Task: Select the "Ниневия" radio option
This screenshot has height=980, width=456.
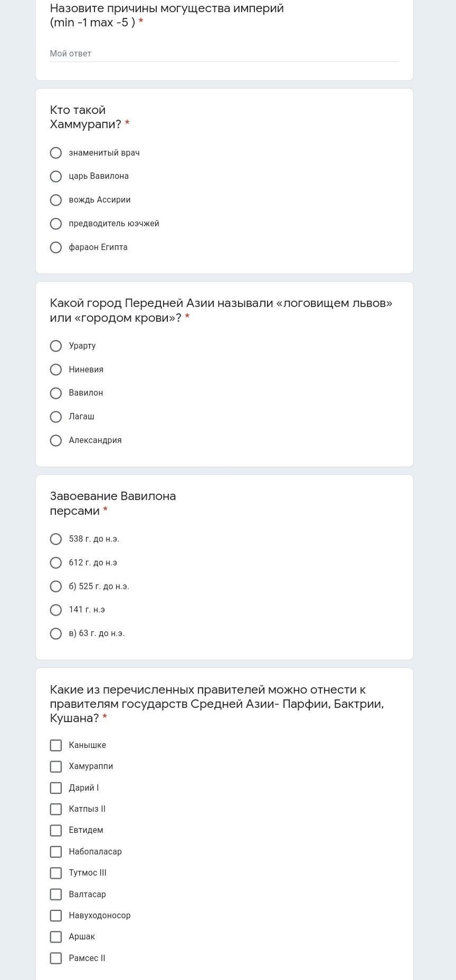Action: point(56,370)
